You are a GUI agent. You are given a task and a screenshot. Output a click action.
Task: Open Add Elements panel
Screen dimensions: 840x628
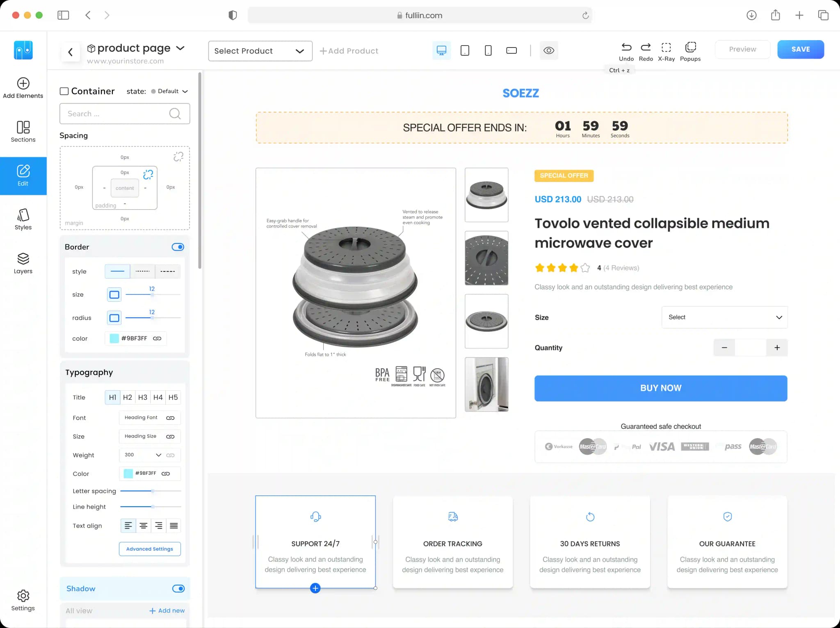[23, 88]
